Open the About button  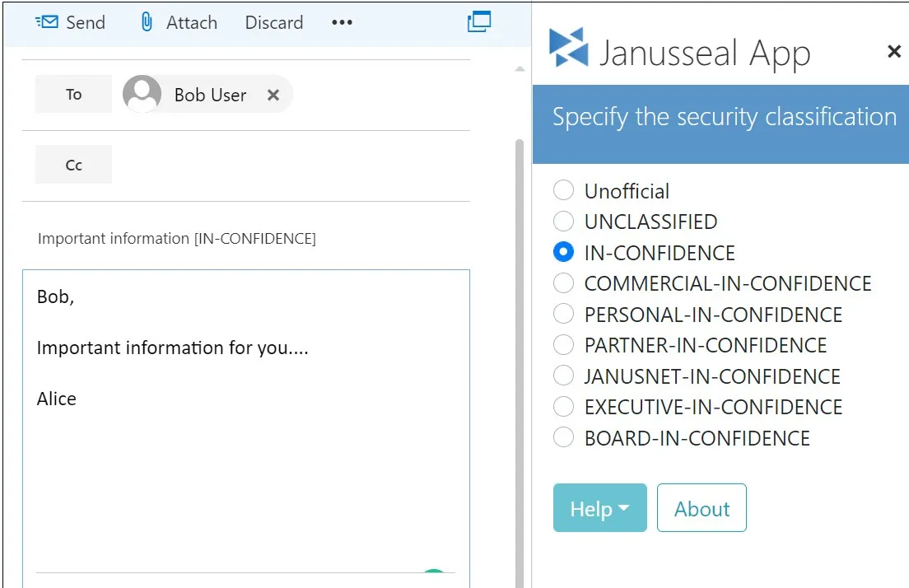tap(702, 508)
